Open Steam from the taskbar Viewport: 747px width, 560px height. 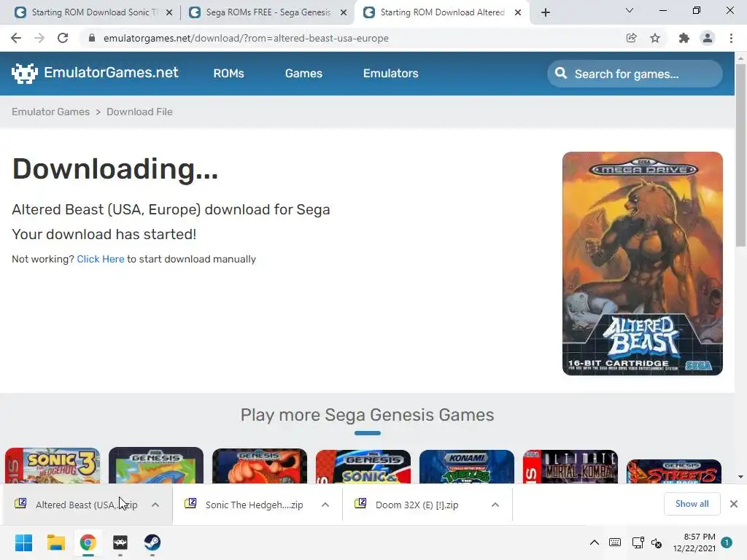152,542
